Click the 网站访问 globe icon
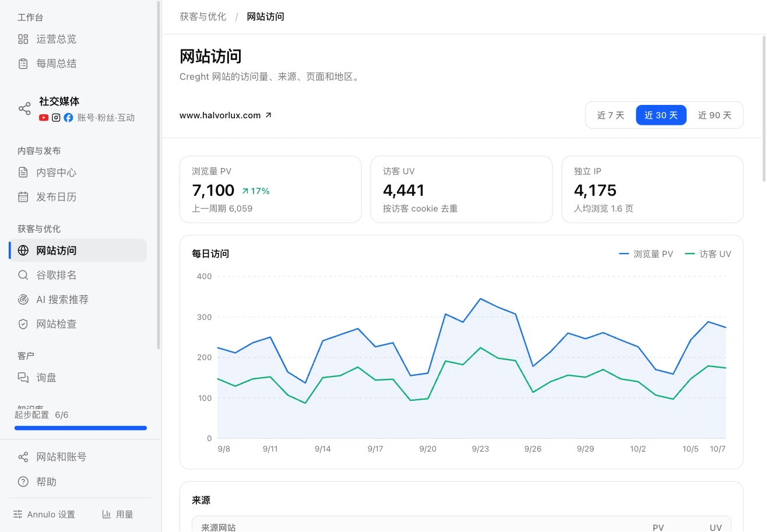This screenshot has height=532, width=767. pyautogui.click(x=23, y=251)
